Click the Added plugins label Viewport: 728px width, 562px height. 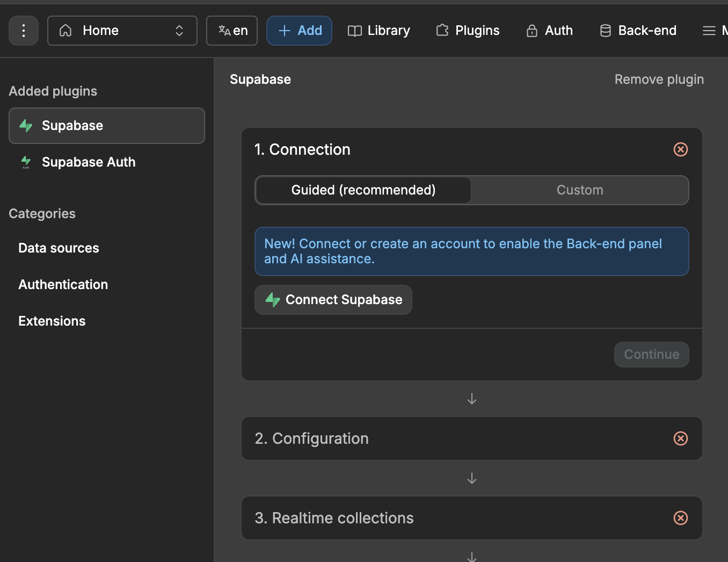(x=53, y=91)
